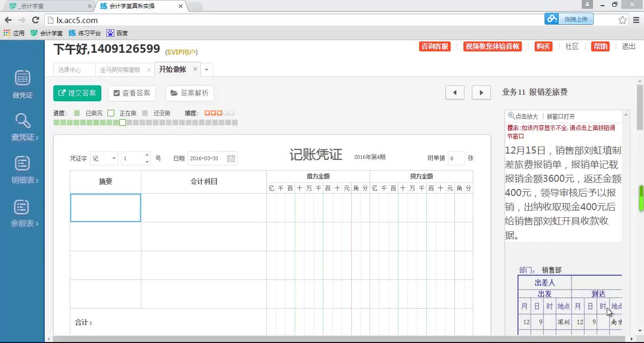Bookmark page using star icon
Image resolution: width=644 pixels, height=343 pixels.
point(622,20)
